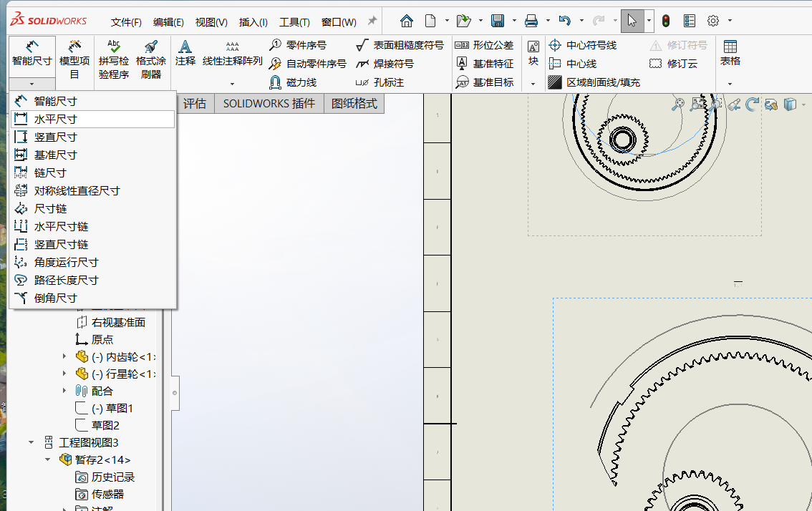Screen dimensions: 812x511
Task: Open the Smart Dimension dropdown arrow
Action: [32, 84]
